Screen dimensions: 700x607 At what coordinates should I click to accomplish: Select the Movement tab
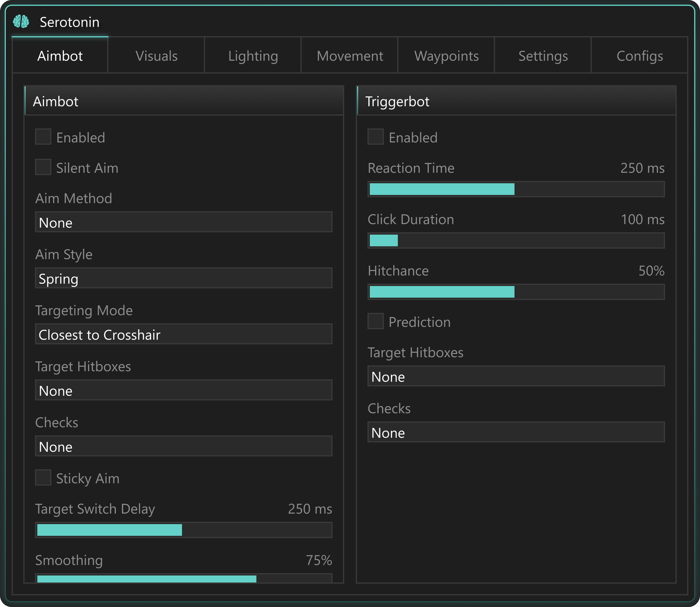tap(350, 55)
